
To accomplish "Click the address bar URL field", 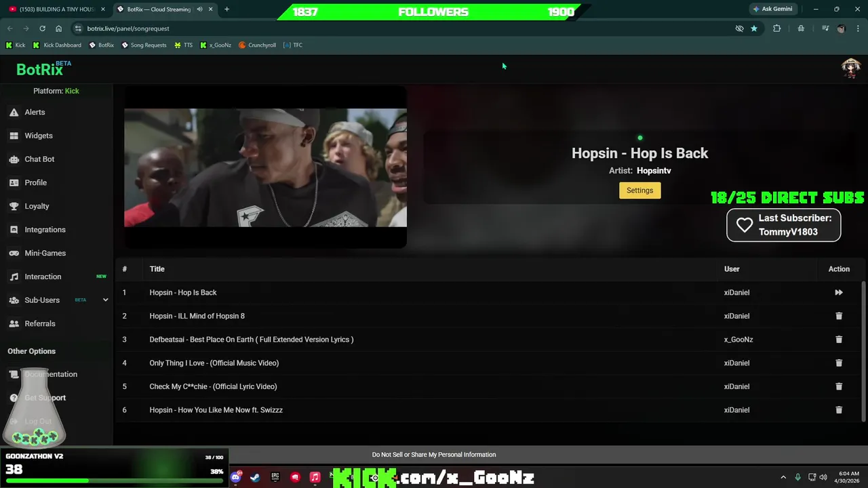I will 407,28.
